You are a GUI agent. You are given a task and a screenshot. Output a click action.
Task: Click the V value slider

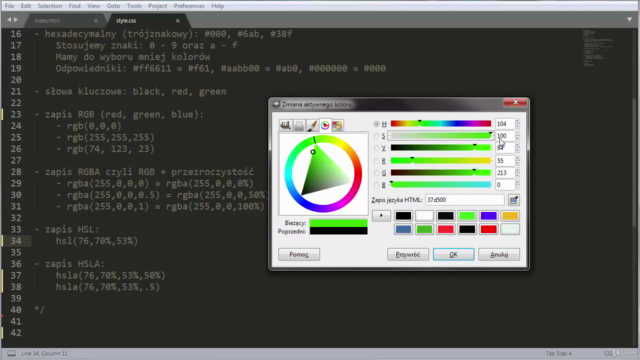click(x=441, y=148)
